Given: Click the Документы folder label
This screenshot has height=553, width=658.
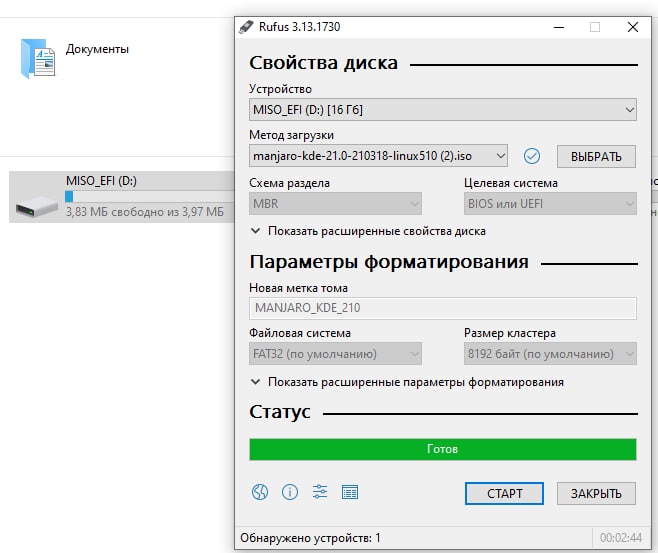Looking at the screenshot, I should pyautogui.click(x=97, y=49).
